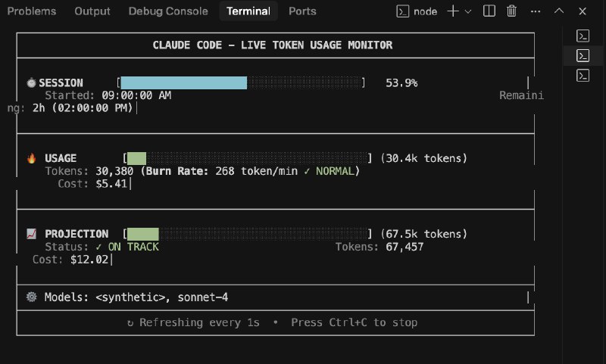Viewport: 606px width, 364px height.
Task: Click the SESSION stopwatch icon
Action: (x=31, y=82)
